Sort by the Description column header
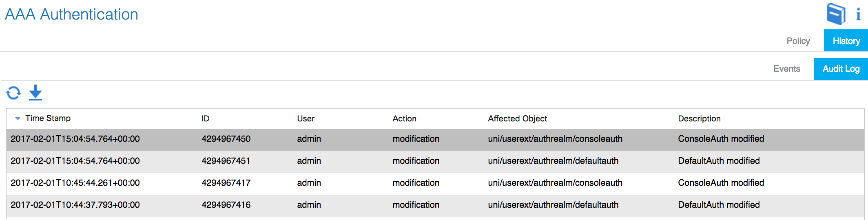Viewport: 868px width, 220px height. pyautogui.click(x=699, y=119)
